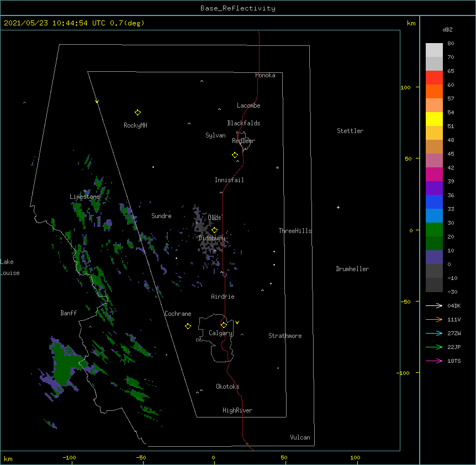
Task: Click the Innisfail city label
Action: click(x=229, y=180)
